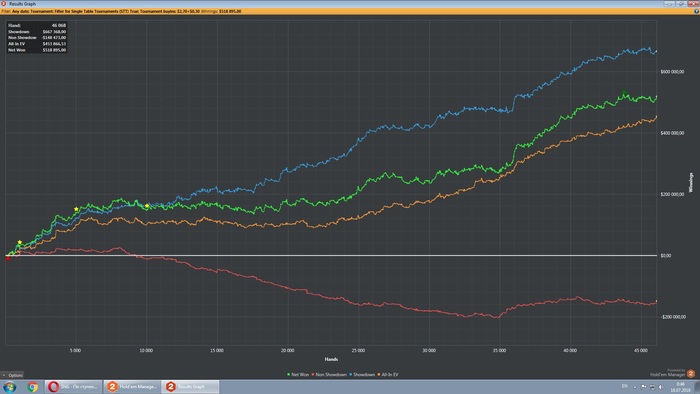Screen dimensions: 700x394
Task: Open the Windows Start menu
Action: click(x=10, y=386)
